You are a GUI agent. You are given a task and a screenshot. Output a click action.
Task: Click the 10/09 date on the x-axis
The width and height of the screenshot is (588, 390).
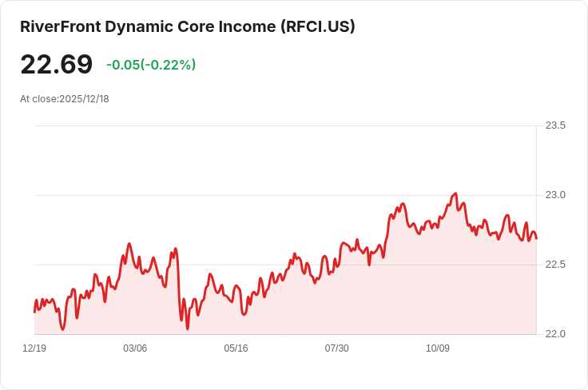(x=438, y=348)
